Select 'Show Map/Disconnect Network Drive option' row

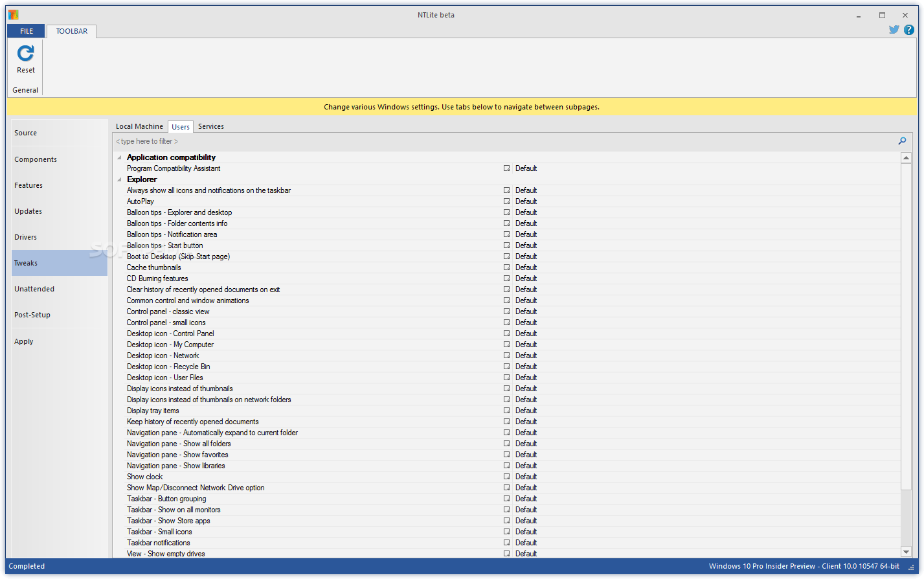196,488
